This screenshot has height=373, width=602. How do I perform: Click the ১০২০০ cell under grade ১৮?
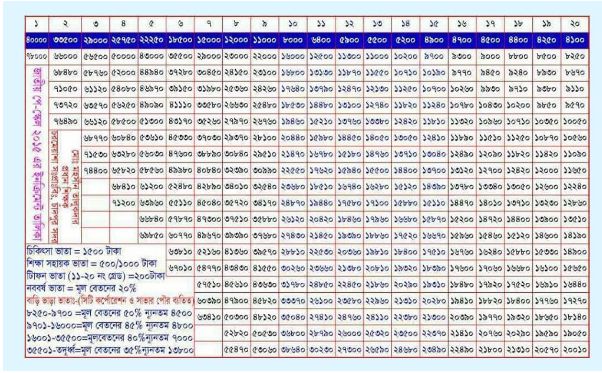pyautogui.click(x=518, y=105)
